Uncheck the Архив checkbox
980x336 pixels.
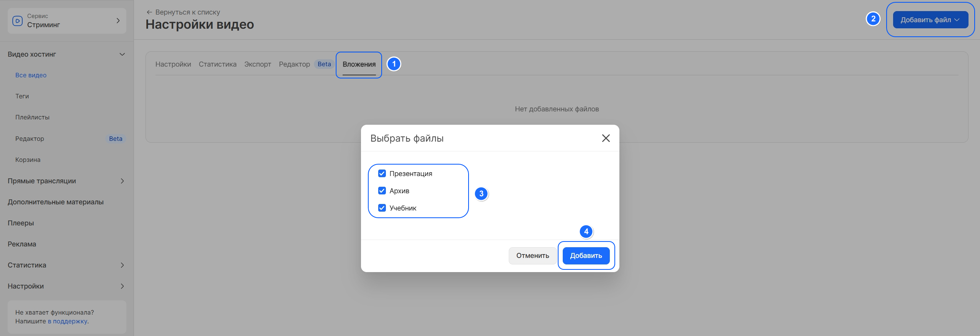[x=382, y=191]
